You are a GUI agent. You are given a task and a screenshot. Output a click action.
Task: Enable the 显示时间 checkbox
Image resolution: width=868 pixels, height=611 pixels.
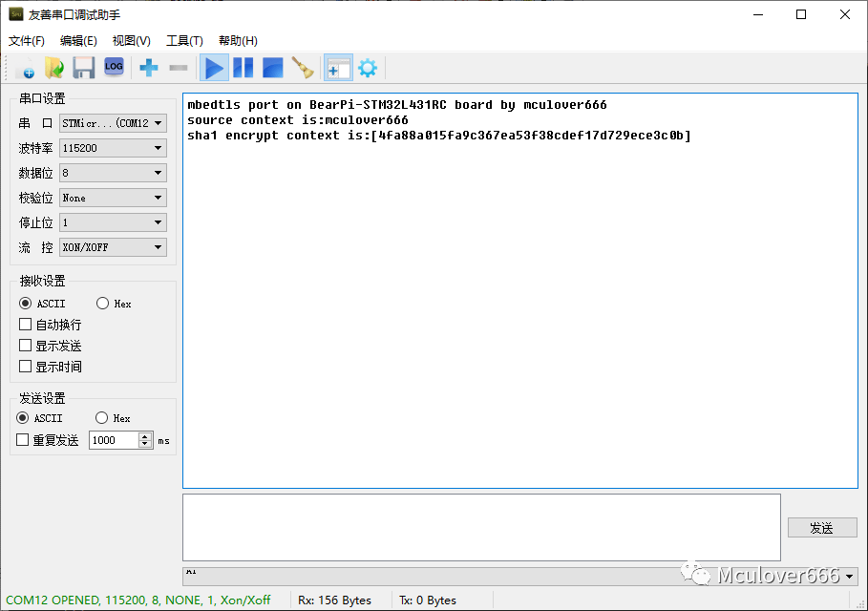pos(26,367)
